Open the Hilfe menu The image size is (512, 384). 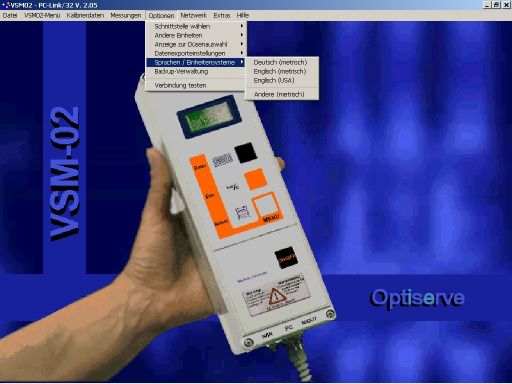pyautogui.click(x=243, y=15)
